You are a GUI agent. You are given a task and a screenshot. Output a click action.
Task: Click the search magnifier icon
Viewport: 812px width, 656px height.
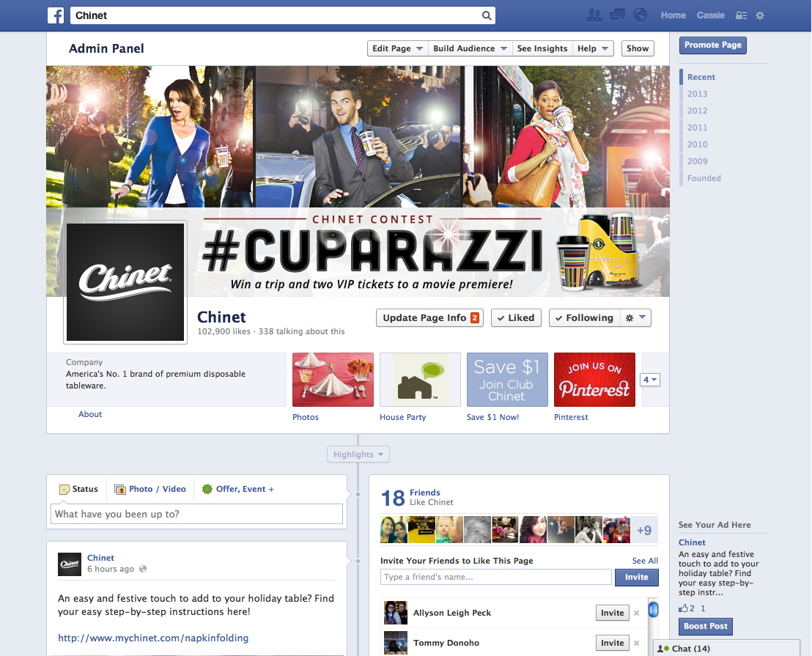pyautogui.click(x=487, y=15)
